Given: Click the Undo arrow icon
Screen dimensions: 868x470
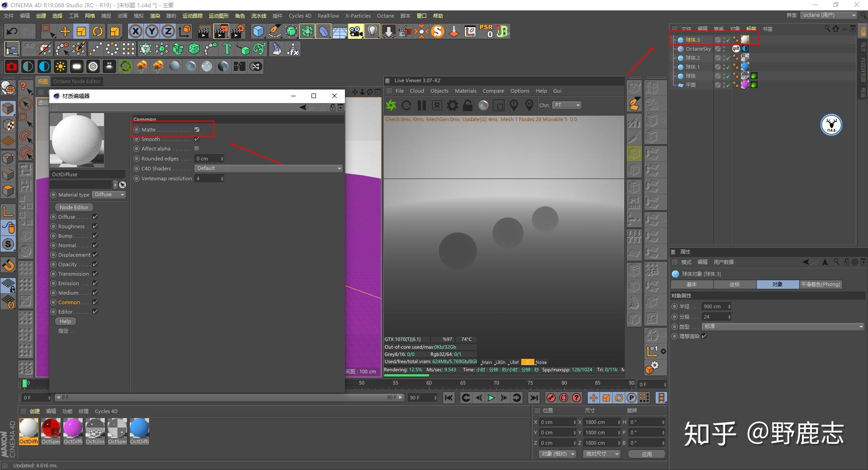Looking at the screenshot, I should pos(12,31).
